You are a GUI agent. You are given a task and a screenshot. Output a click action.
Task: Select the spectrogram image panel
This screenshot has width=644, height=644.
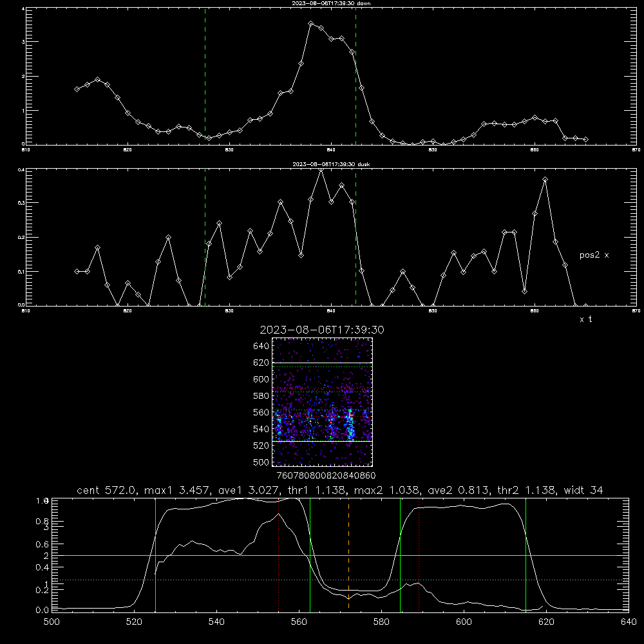click(323, 402)
